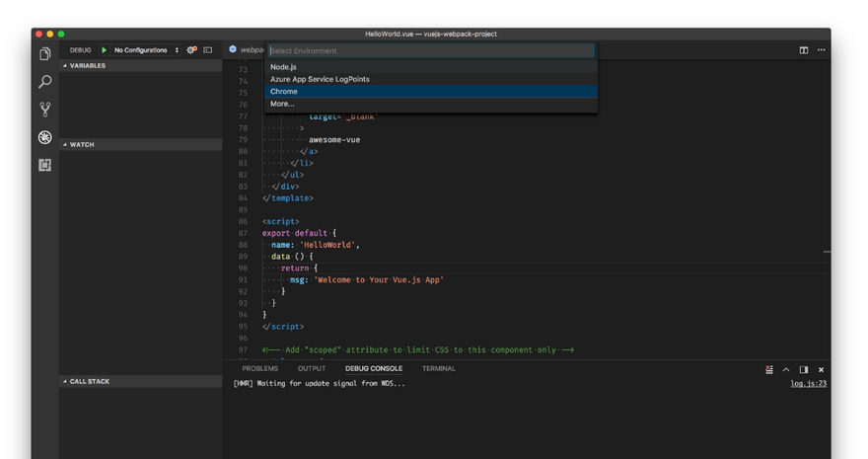Viewport: 868px width, 459px height.
Task: Switch to the Terminal tab
Action: pyautogui.click(x=439, y=369)
